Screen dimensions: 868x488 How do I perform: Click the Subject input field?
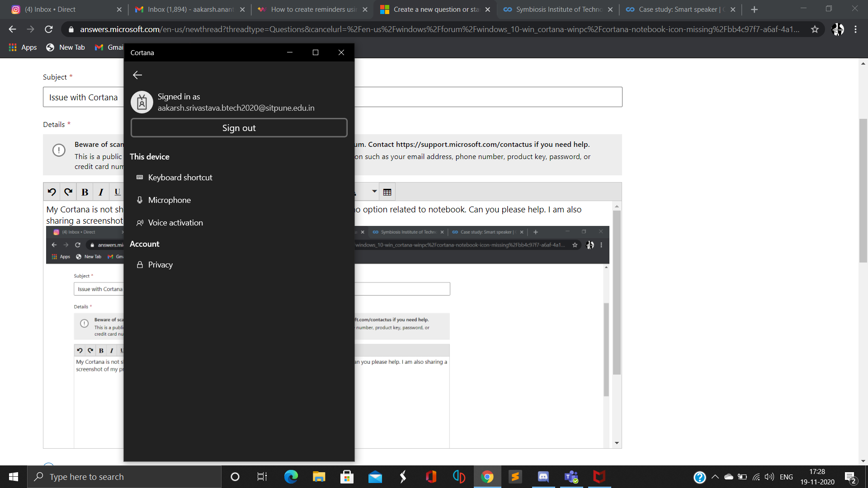(332, 97)
